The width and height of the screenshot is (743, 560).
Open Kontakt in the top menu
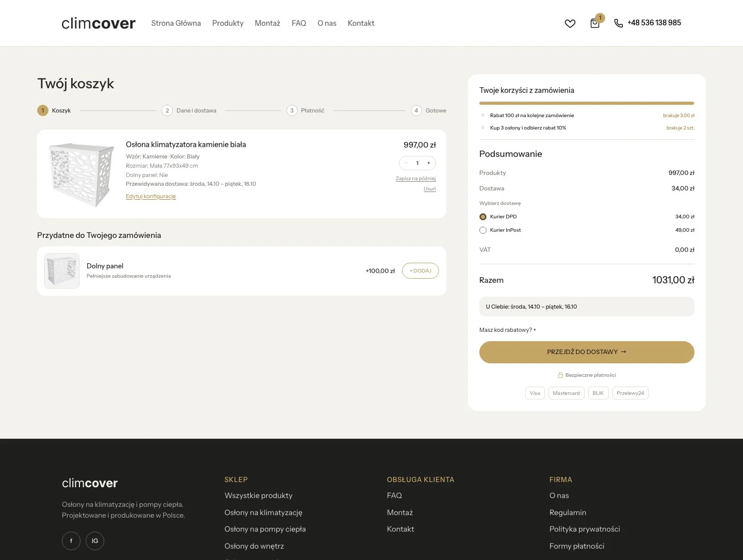pos(361,23)
